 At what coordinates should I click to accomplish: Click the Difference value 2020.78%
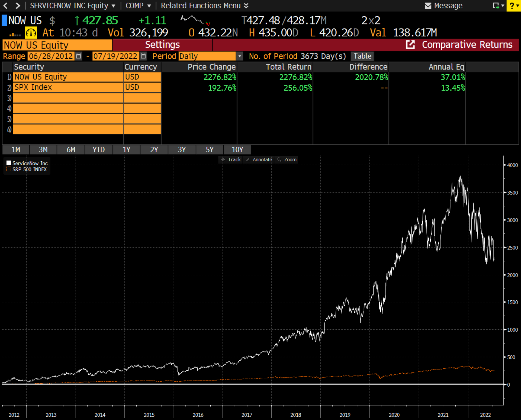371,77
